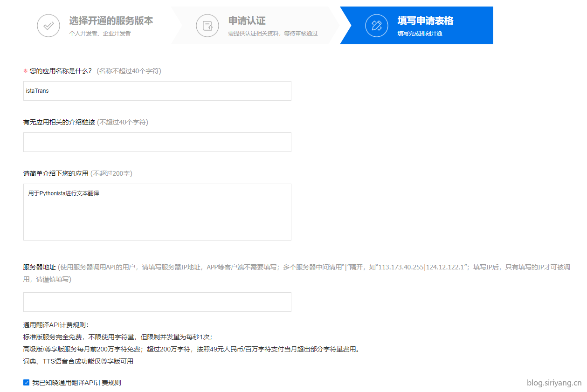587x392 pixels.
Task: Click the blog.siriyang.cn watermark text
Action: [x=554, y=383]
